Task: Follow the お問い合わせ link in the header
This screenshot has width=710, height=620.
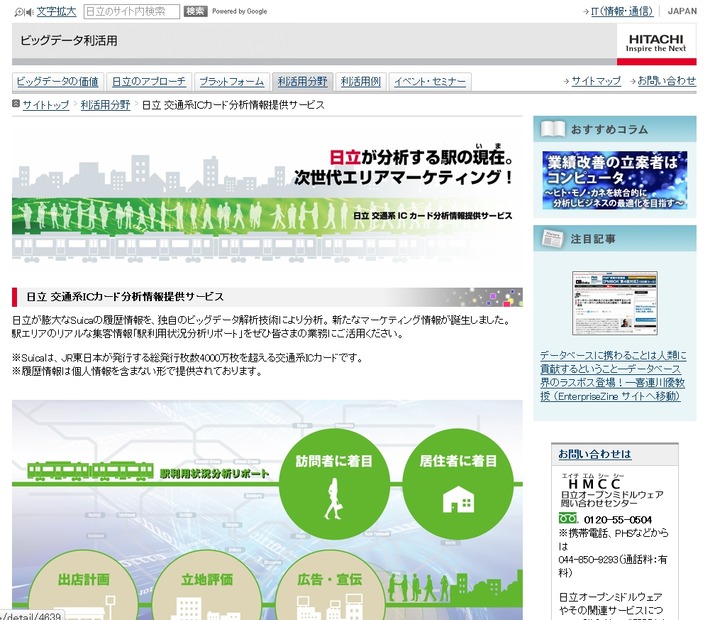Action: coord(666,82)
